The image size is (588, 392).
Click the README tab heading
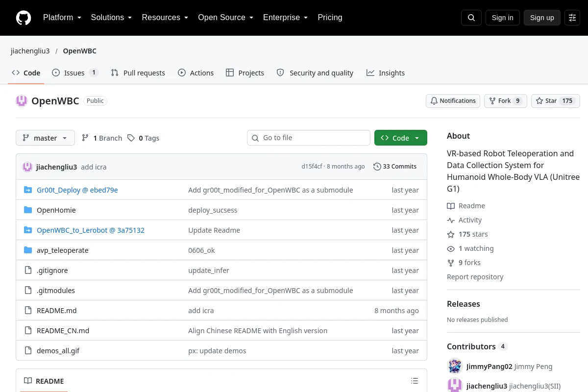coord(44,381)
